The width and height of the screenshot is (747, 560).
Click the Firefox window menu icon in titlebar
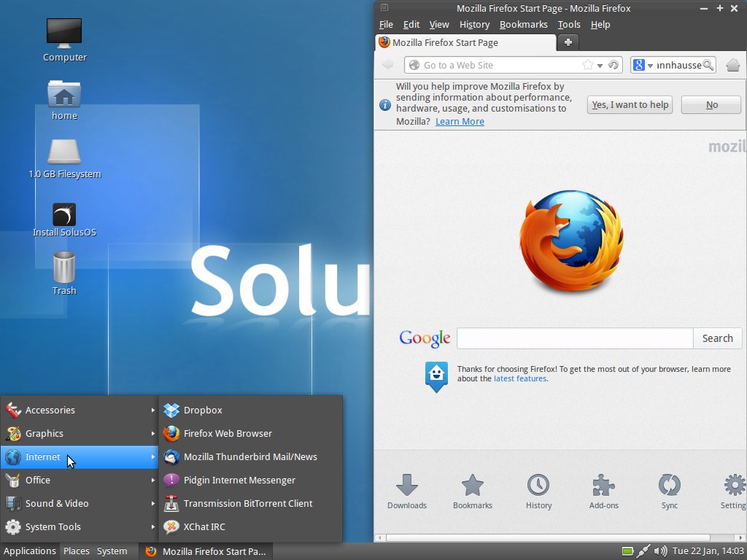pos(384,7)
